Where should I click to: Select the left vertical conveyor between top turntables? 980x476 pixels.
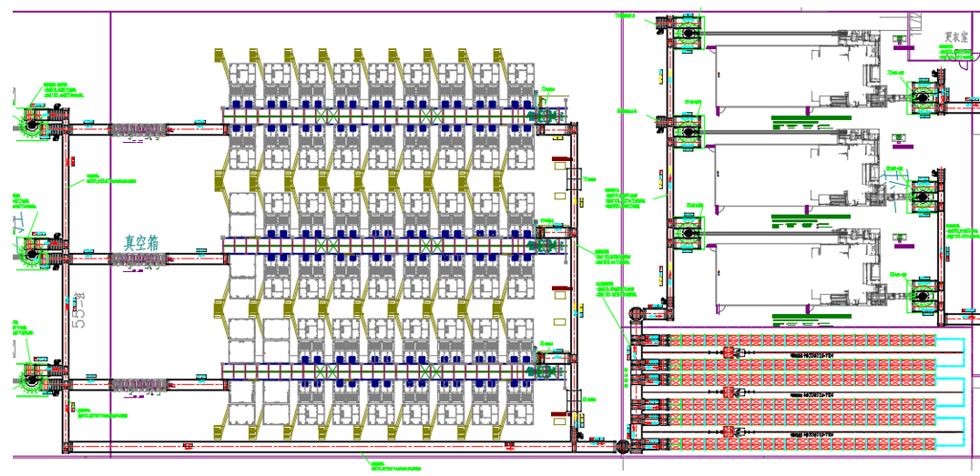tap(66, 189)
